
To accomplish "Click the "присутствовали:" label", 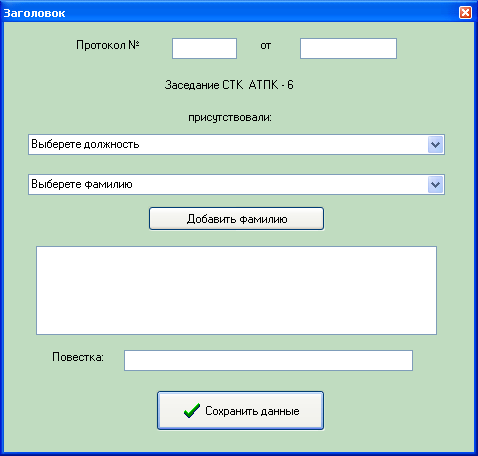I will tap(230, 118).
